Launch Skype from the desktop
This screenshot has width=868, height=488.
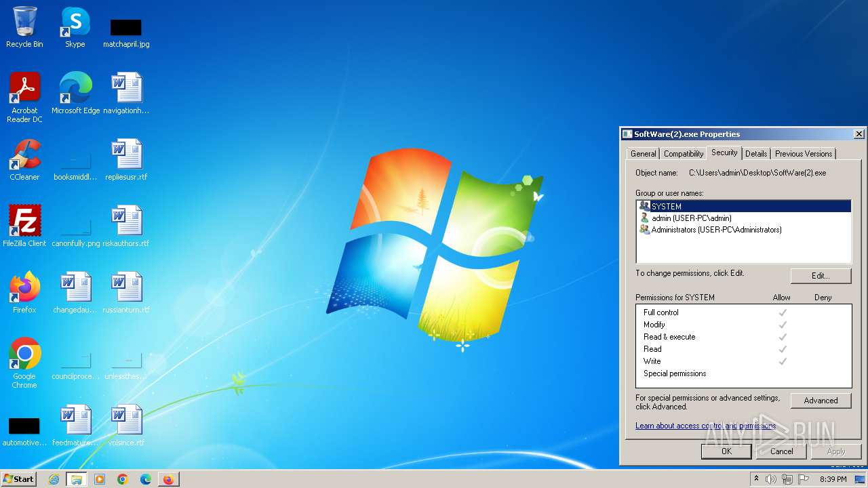tap(75, 27)
